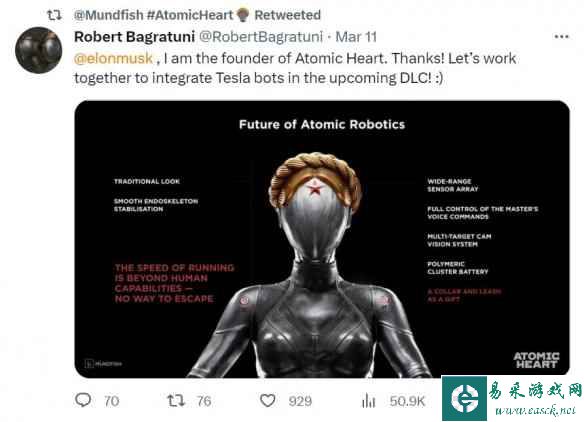
Task: Open the Mar 11 tweet timestamp
Action: 356,37
